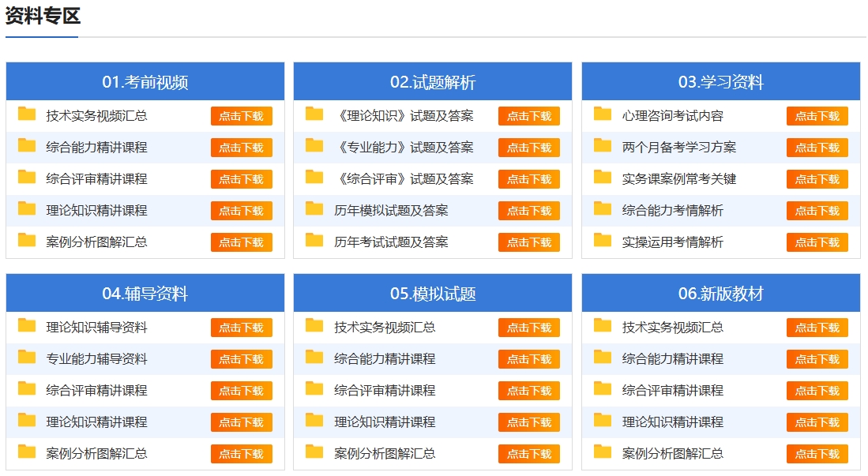Open the 专业能力辅导资料 text link
This screenshot has height=476, width=868.
(x=96, y=359)
